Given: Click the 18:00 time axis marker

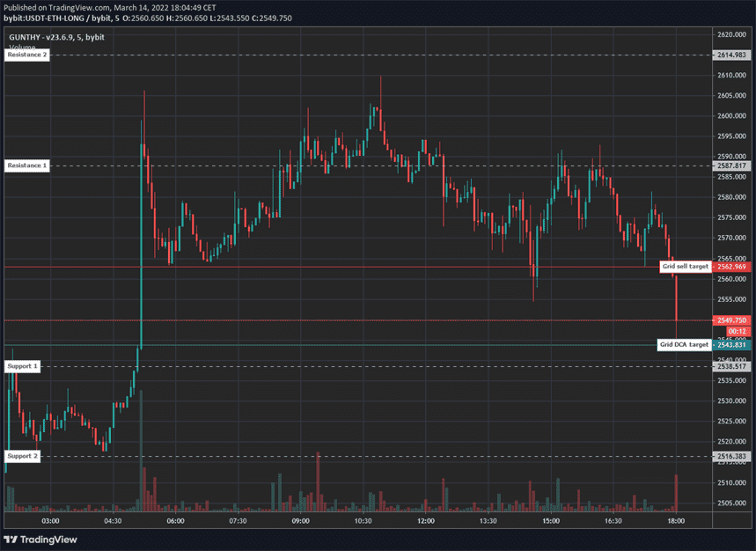Looking at the screenshot, I should [676, 521].
